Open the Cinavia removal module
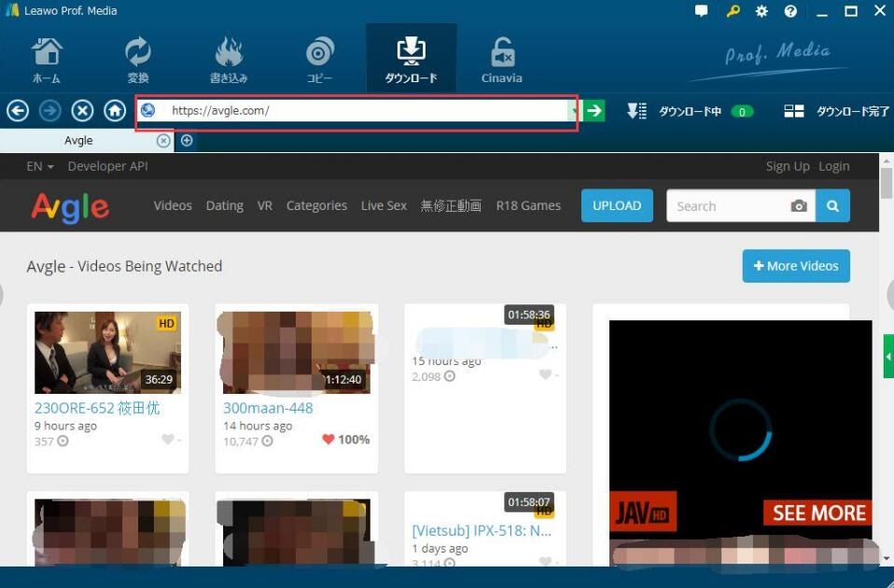This screenshot has height=588, width=894. click(x=502, y=60)
